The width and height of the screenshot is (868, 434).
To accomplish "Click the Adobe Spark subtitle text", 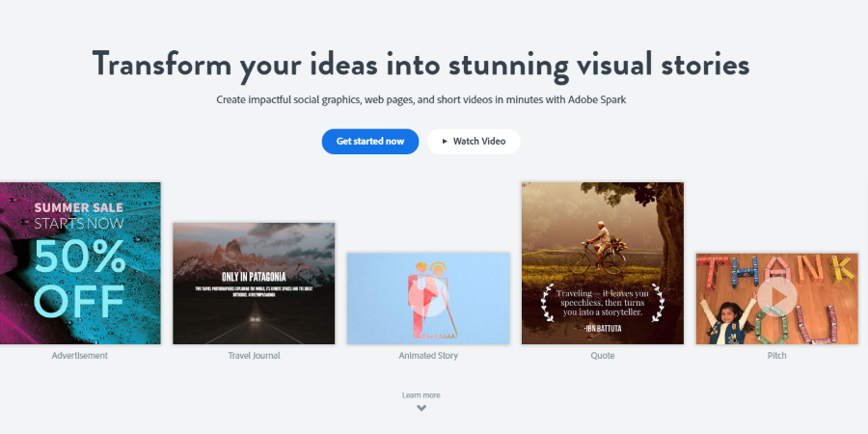I will [421, 99].
